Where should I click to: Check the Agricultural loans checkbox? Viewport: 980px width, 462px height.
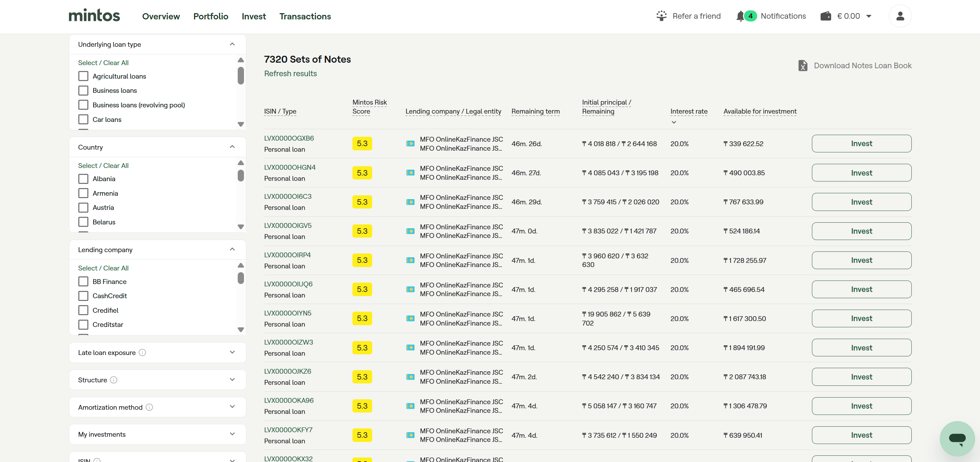[83, 76]
